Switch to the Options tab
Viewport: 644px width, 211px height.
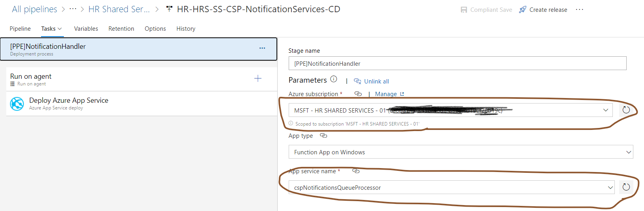coord(155,29)
